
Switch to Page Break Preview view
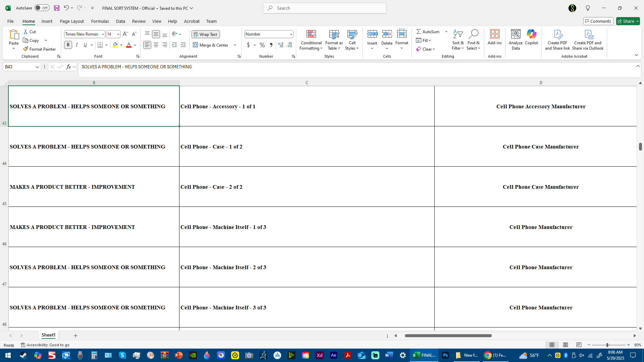[579, 345]
